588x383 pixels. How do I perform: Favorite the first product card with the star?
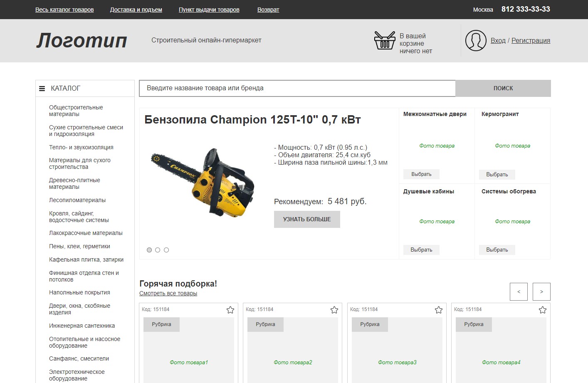pyautogui.click(x=230, y=310)
